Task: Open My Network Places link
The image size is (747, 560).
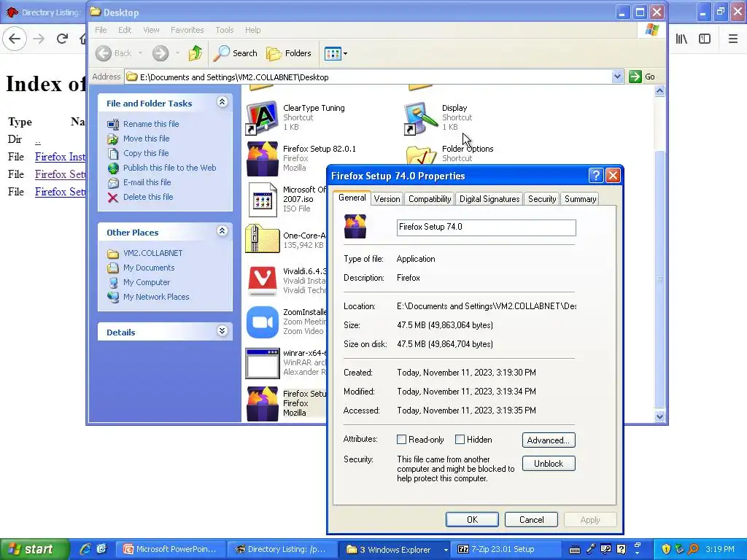Action: tap(156, 297)
